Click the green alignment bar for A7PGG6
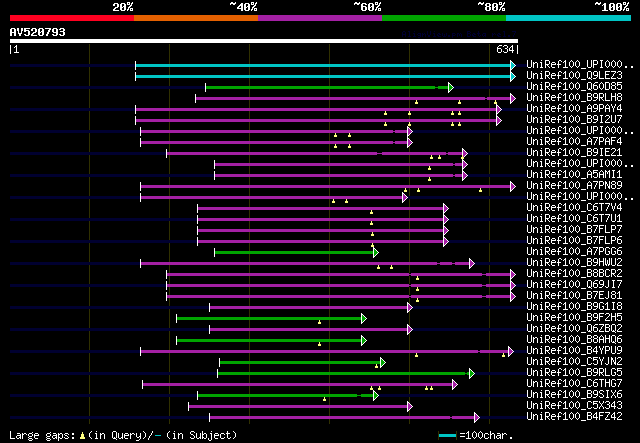The image size is (640, 443). (294, 253)
